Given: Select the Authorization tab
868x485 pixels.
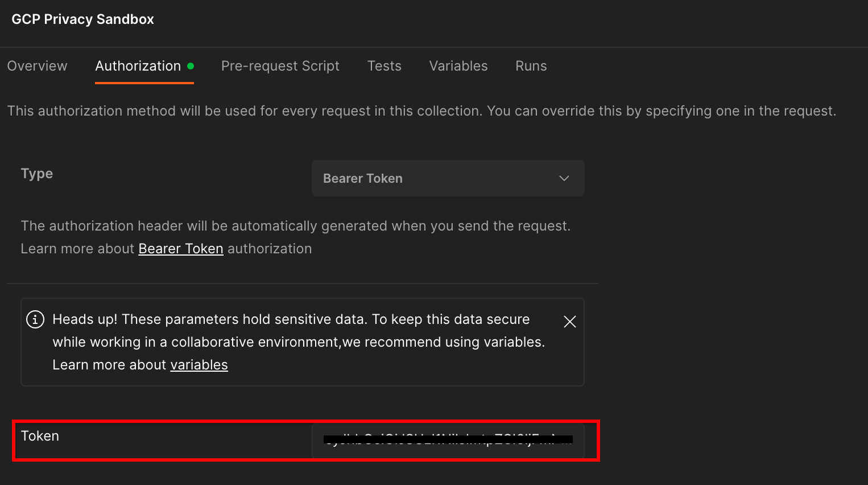Looking at the screenshot, I should [138, 66].
